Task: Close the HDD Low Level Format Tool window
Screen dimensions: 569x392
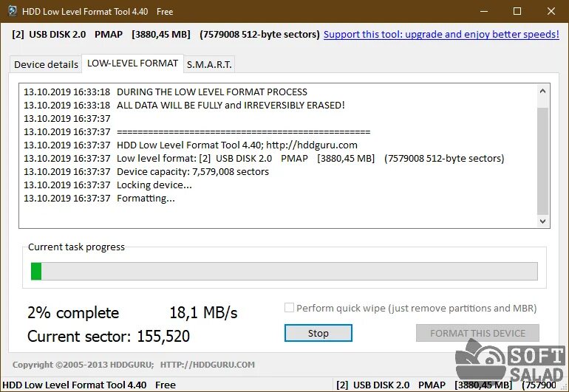Action: click(x=551, y=11)
